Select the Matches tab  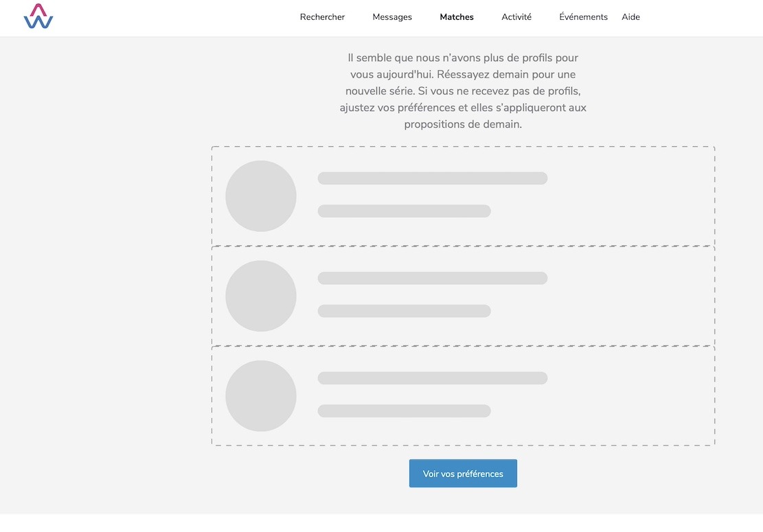(457, 17)
